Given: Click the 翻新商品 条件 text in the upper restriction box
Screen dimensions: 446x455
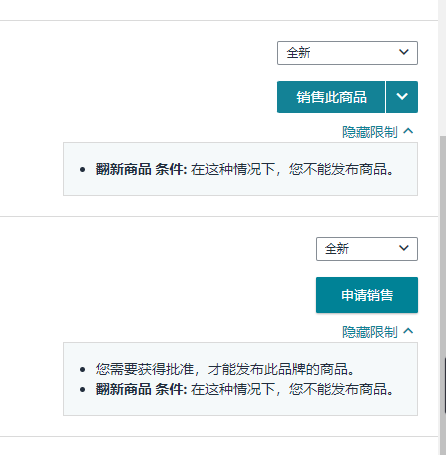Looking at the screenshot, I should pyautogui.click(x=141, y=169).
